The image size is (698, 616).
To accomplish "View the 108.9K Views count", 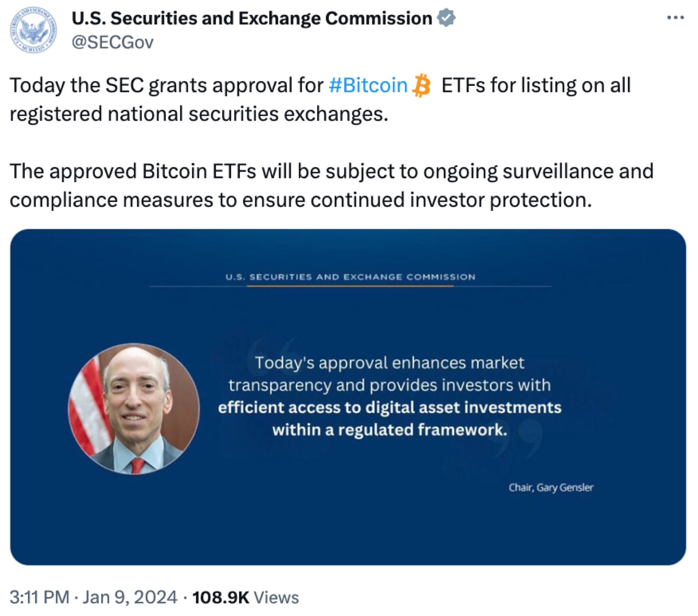I will pyautogui.click(x=246, y=597).
